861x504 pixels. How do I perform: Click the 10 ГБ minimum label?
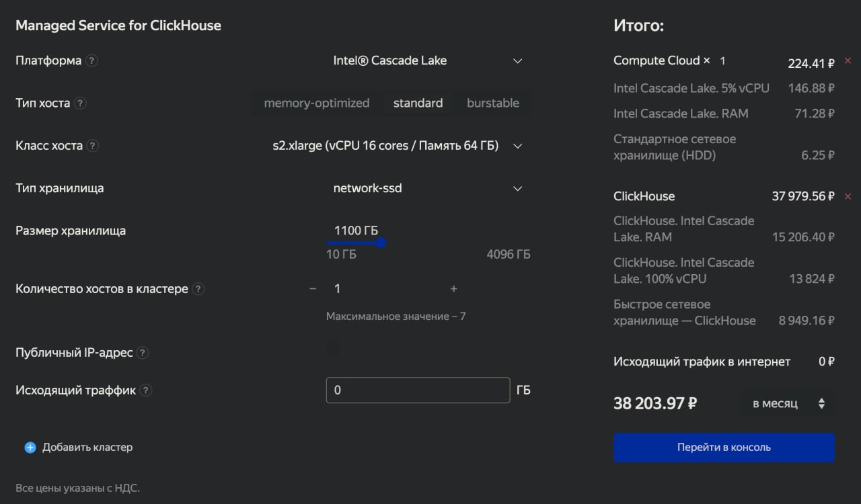point(341,255)
